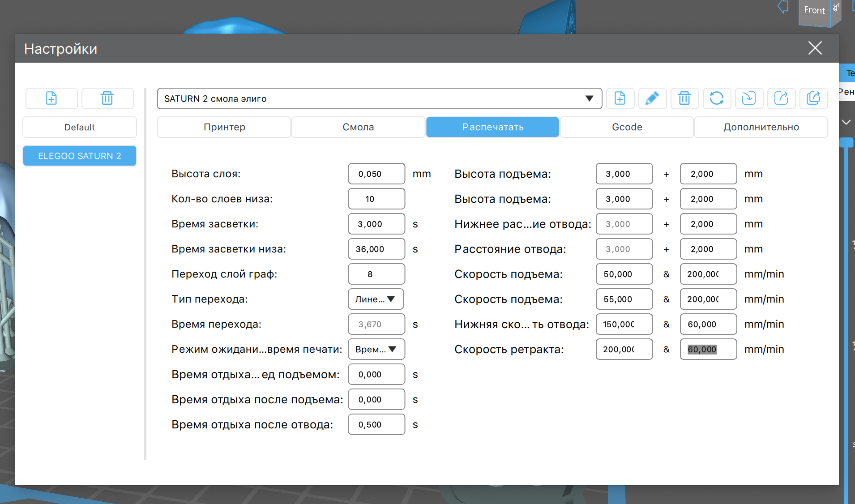The height and width of the screenshot is (504, 855).
Task: Click second Высота подъема left value field
Action: coord(624,199)
